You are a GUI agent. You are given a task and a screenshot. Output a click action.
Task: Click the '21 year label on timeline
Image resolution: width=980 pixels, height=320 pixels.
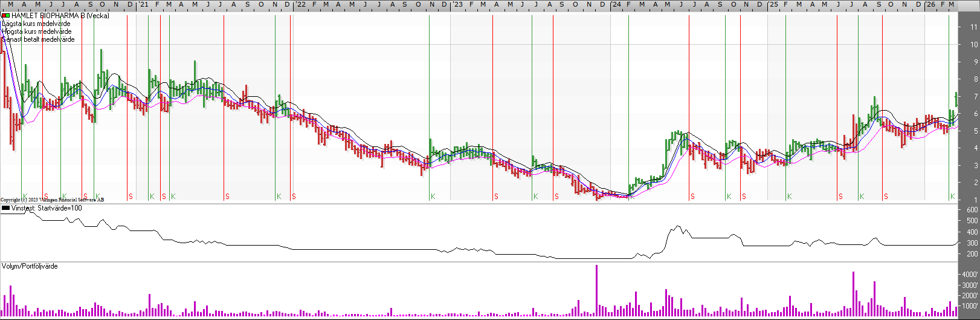[x=143, y=4]
